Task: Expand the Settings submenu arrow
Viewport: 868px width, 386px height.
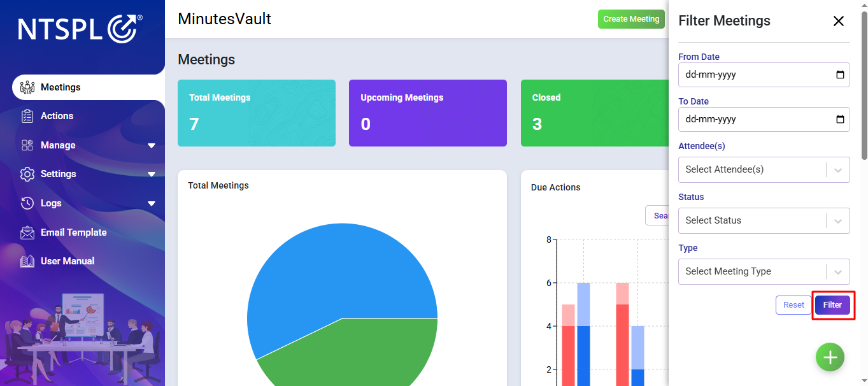Action: click(152, 175)
